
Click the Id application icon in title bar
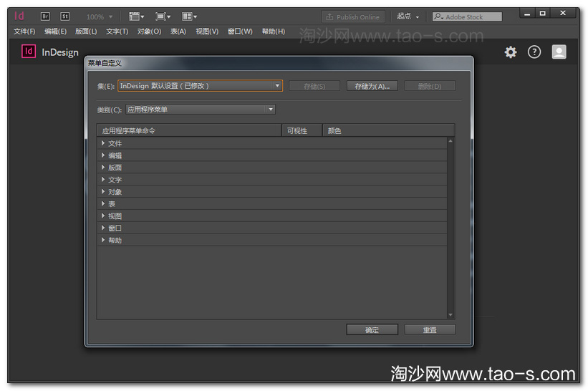point(19,16)
